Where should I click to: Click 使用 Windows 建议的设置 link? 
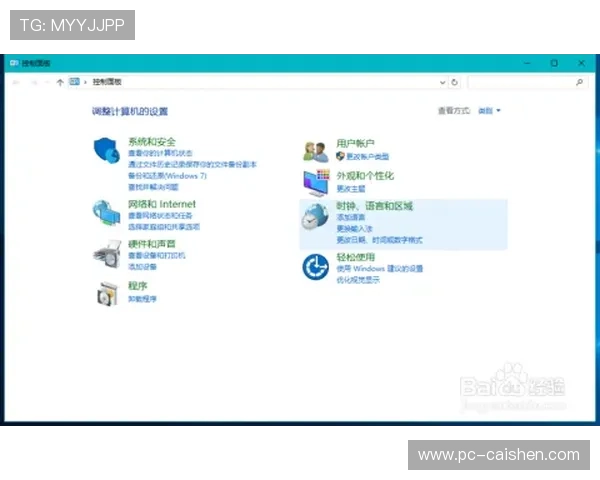[380, 269]
